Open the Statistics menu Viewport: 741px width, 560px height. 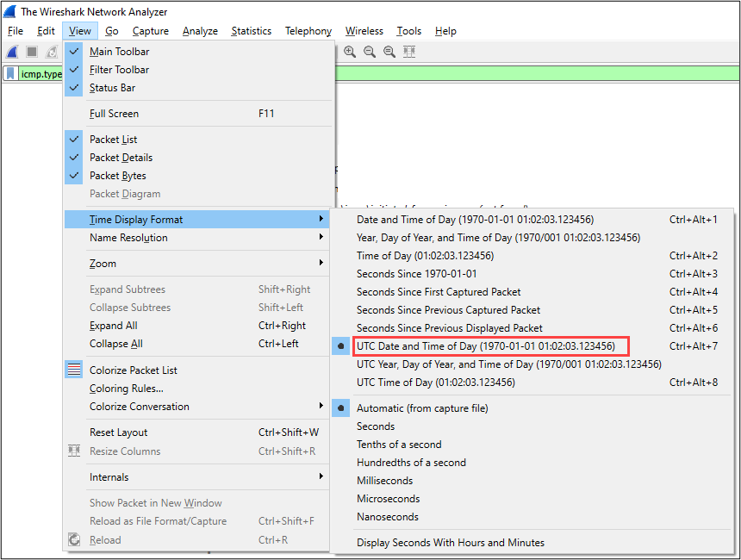coord(251,31)
